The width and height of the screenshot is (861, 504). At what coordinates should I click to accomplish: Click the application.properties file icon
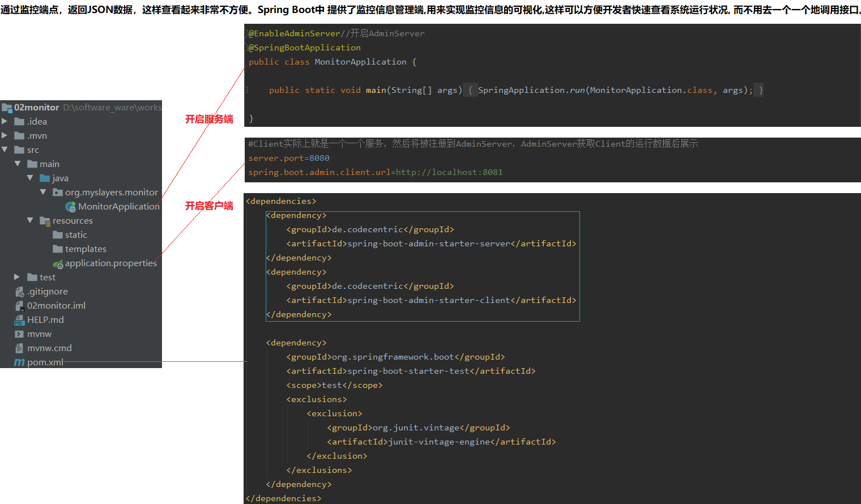click(x=58, y=264)
